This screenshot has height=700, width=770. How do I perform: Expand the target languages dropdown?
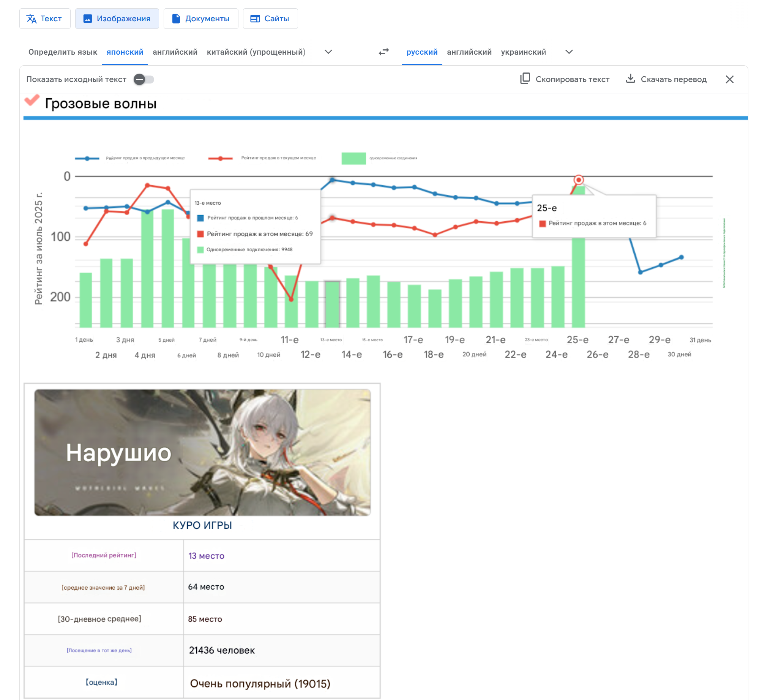(x=569, y=52)
